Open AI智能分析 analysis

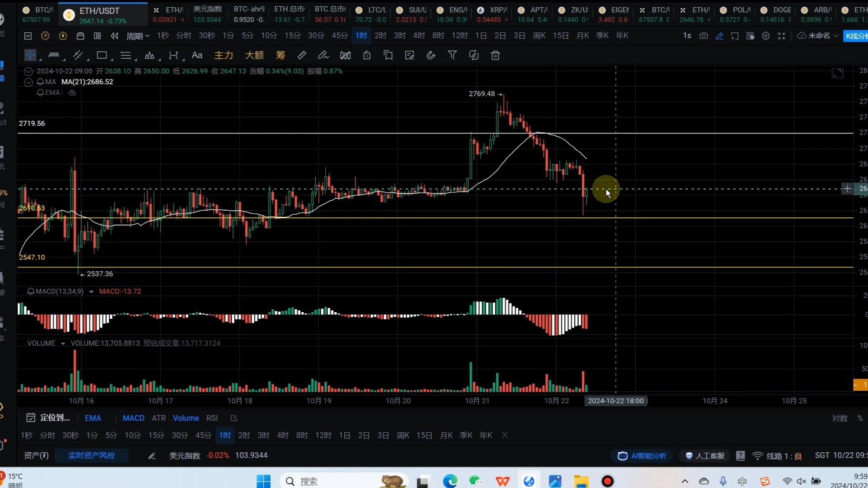tap(642, 456)
